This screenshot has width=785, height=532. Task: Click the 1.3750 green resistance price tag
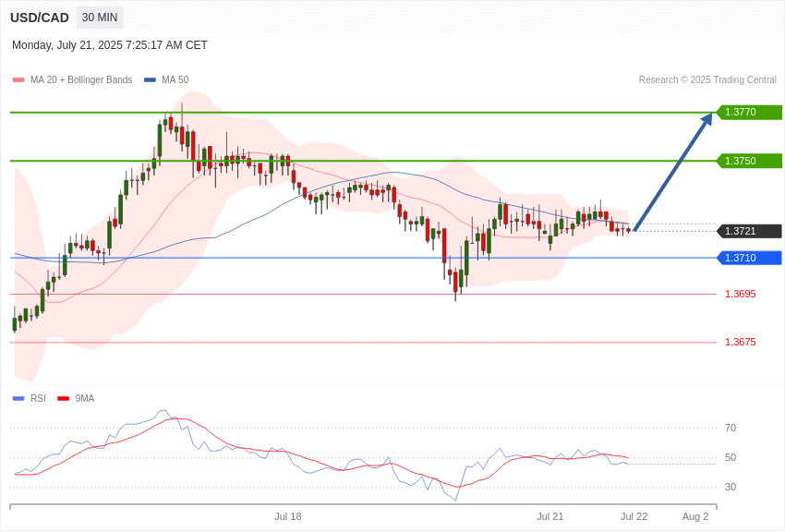[750, 161]
